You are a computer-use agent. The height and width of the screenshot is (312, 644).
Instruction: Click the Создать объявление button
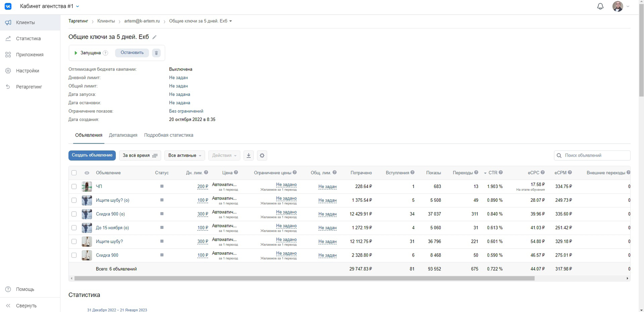coord(92,155)
